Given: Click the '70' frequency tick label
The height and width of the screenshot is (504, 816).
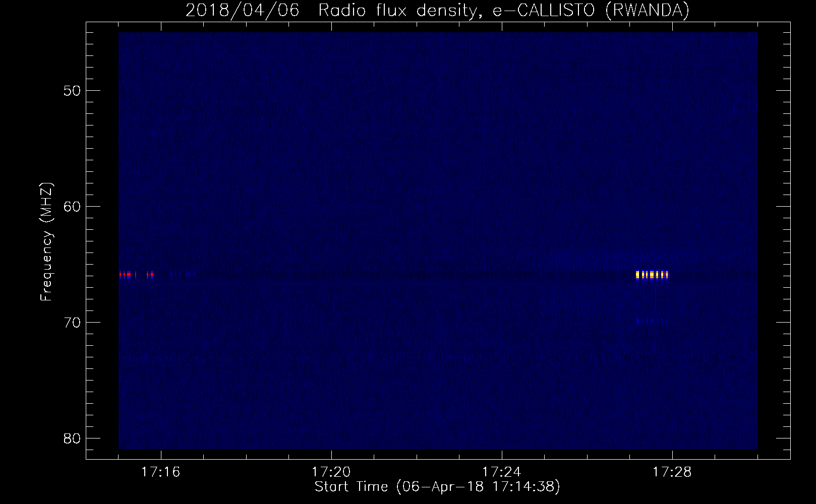Looking at the screenshot, I should [x=73, y=323].
